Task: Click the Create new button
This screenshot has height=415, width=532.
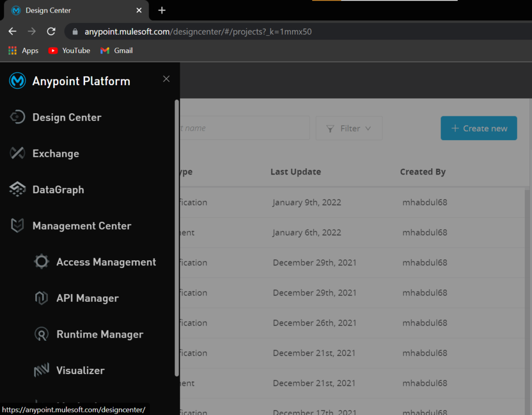Action: pyautogui.click(x=478, y=128)
